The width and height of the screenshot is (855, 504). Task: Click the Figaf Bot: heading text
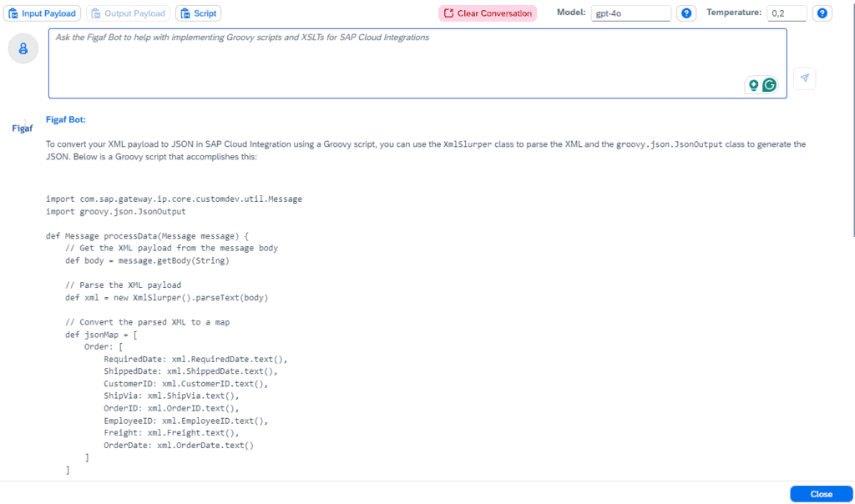pyautogui.click(x=65, y=120)
